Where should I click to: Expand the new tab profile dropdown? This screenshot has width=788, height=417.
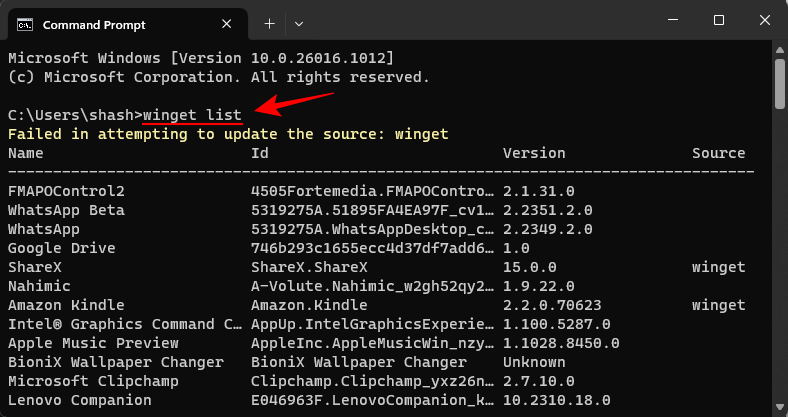[x=299, y=22]
